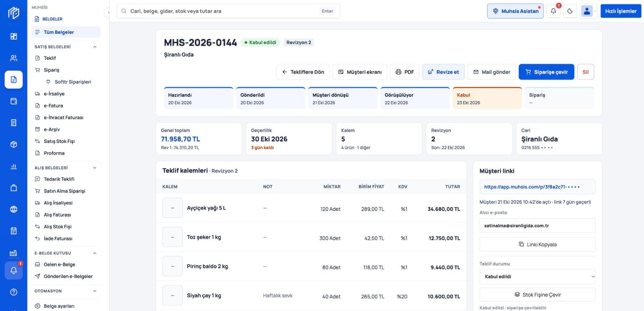Click the left rail bell icon with badge
644x311 pixels.
tap(13, 270)
